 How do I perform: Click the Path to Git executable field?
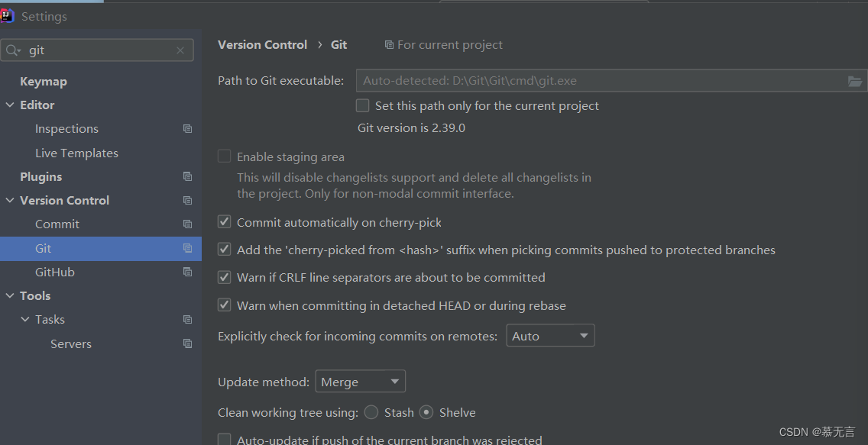click(601, 81)
